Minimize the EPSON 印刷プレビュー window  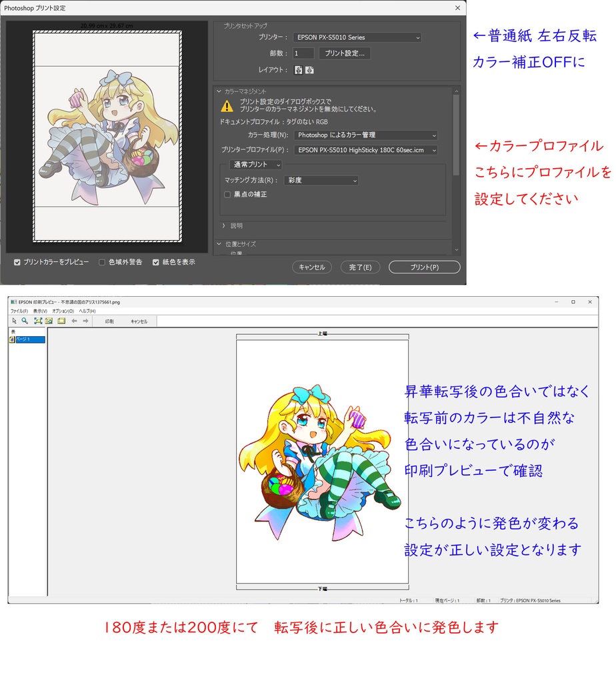(557, 302)
